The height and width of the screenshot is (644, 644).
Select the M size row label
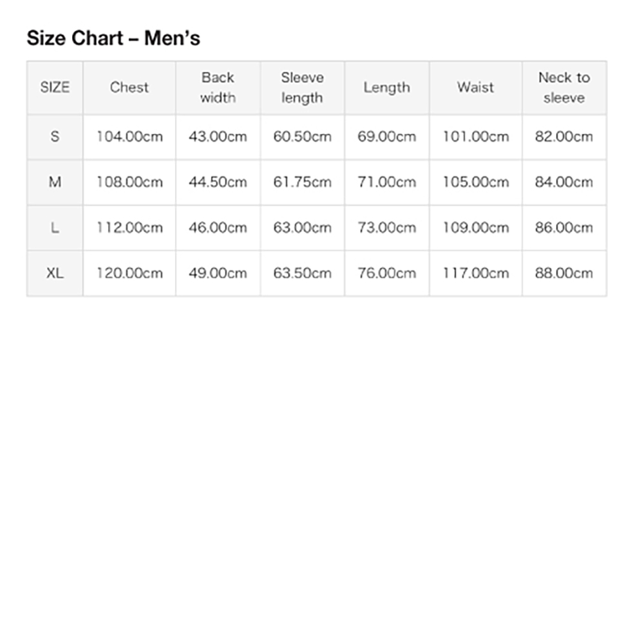click(55, 182)
